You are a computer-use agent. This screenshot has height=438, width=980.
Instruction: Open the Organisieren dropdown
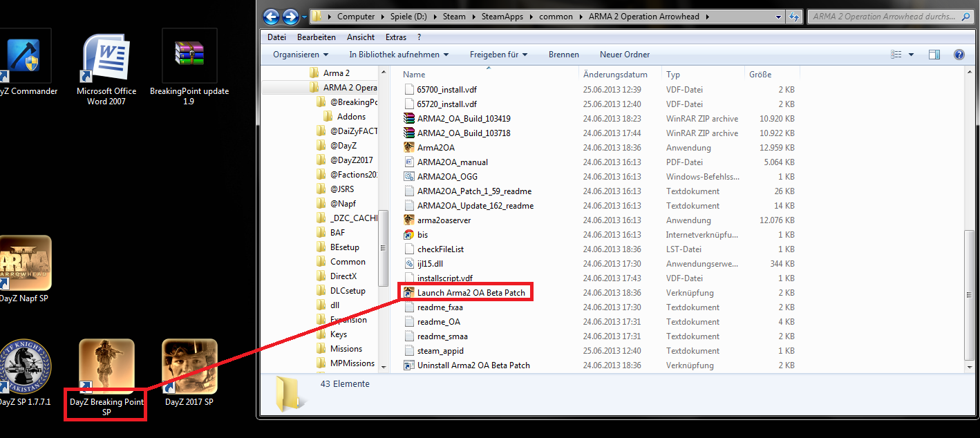[299, 54]
